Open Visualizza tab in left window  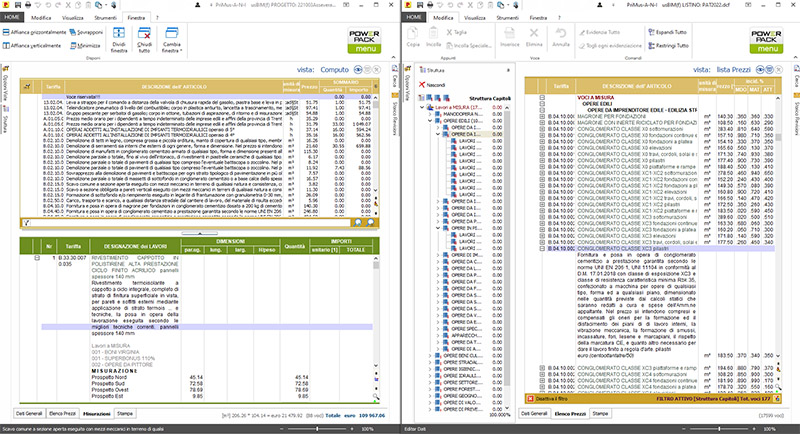point(72,17)
